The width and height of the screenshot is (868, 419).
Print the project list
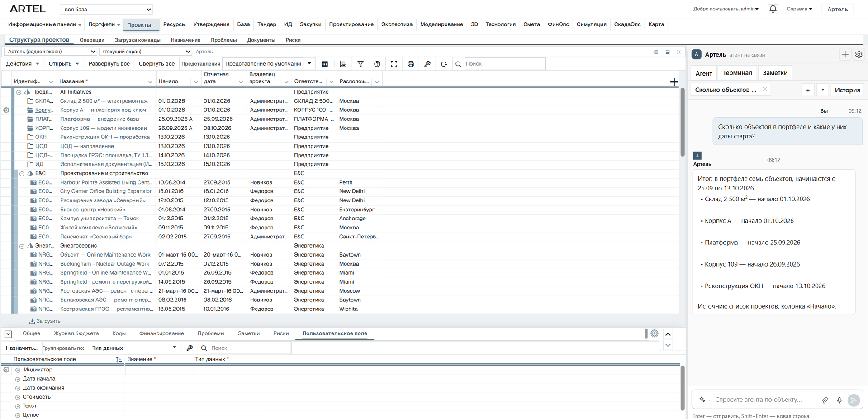point(411,64)
